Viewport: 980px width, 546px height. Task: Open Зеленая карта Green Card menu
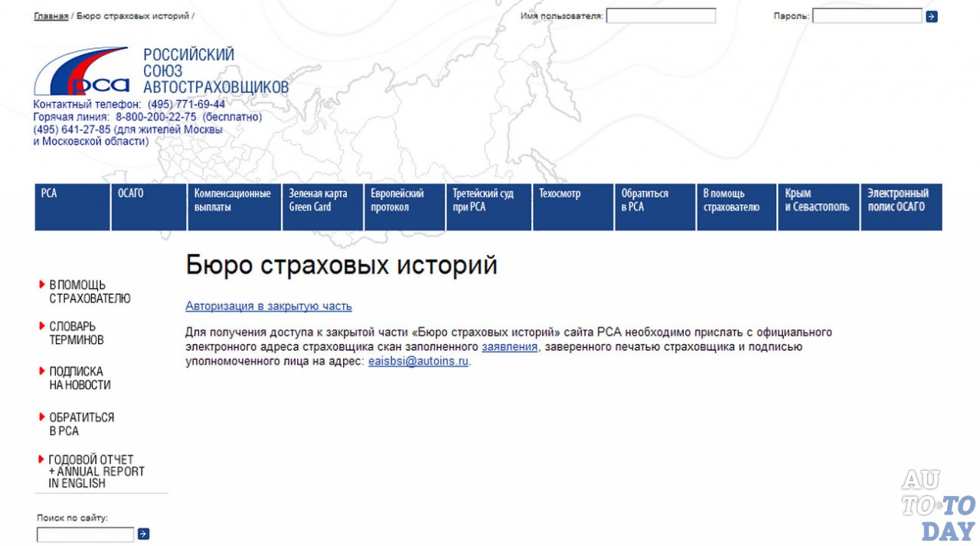click(322, 207)
